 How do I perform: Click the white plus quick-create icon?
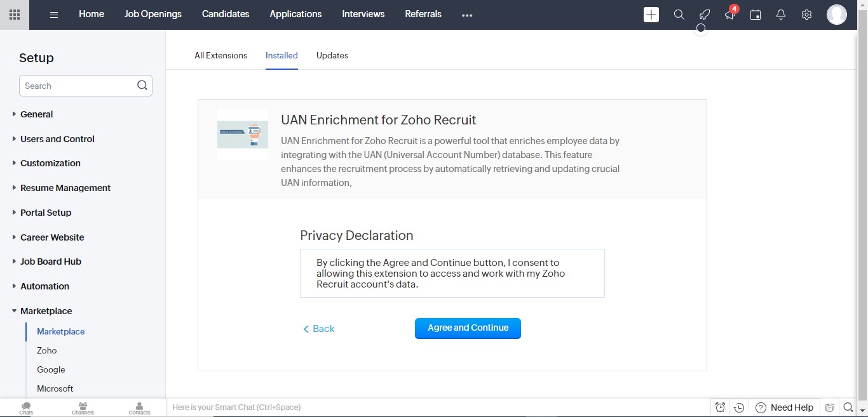651,15
